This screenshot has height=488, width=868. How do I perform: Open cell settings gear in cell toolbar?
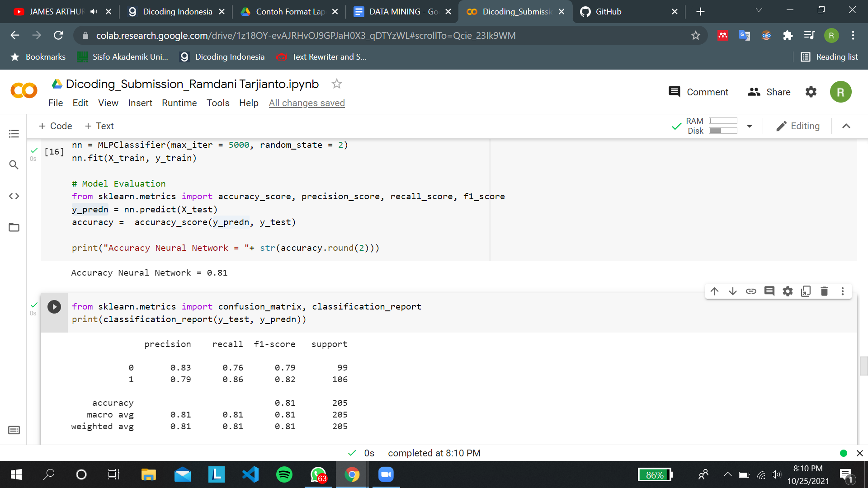pyautogui.click(x=788, y=291)
